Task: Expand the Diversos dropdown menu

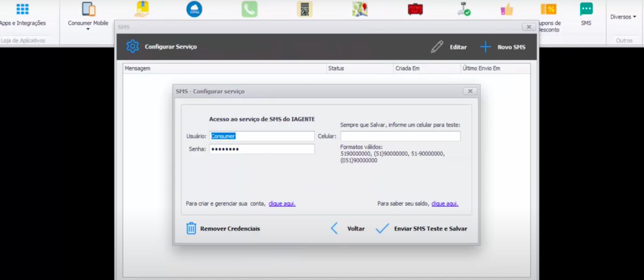Action: [x=623, y=17]
